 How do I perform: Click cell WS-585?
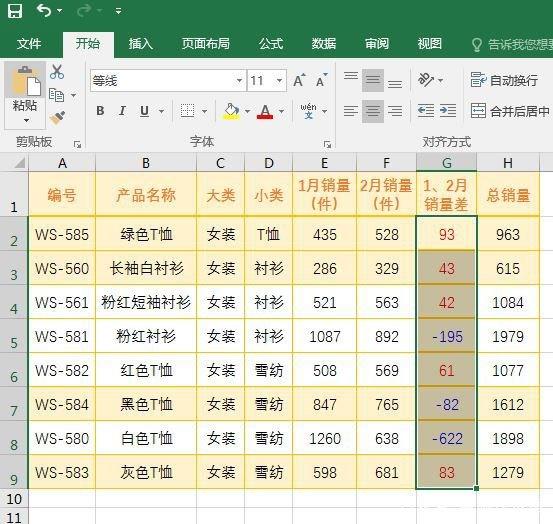click(62, 234)
